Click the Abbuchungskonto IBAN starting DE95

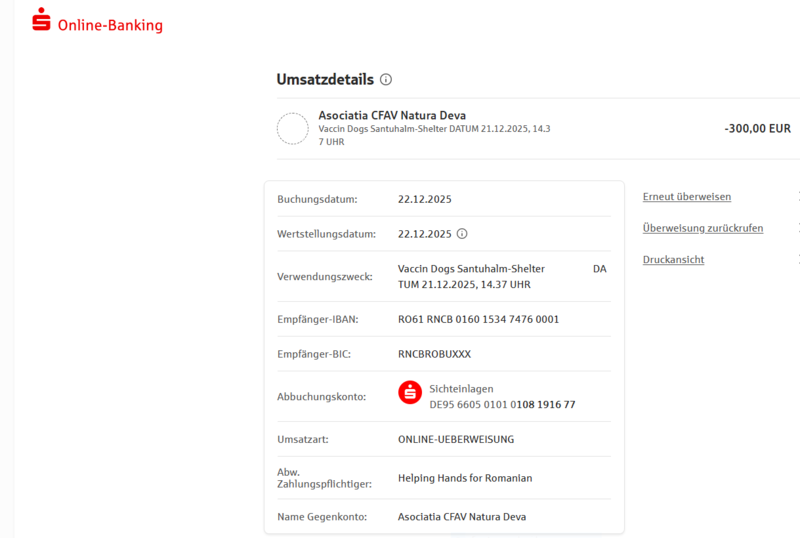pyautogui.click(x=502, y=405)
